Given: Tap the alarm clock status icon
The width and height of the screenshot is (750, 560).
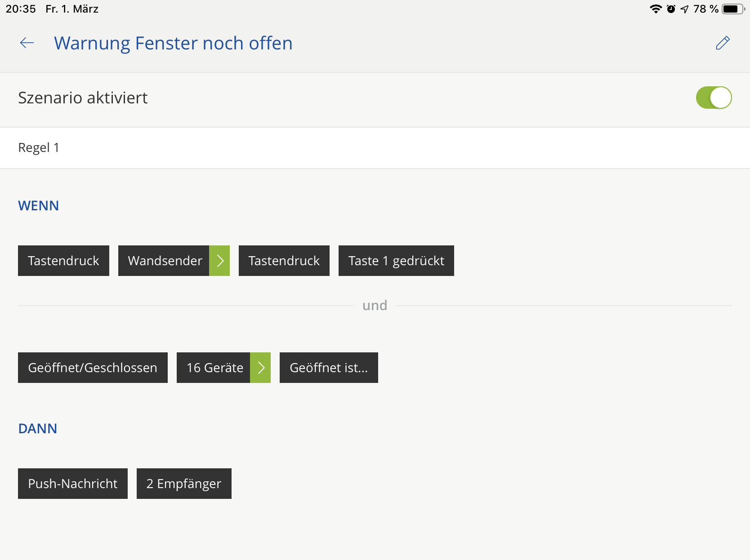Looking at the screenshot, I should pos(671,9).
